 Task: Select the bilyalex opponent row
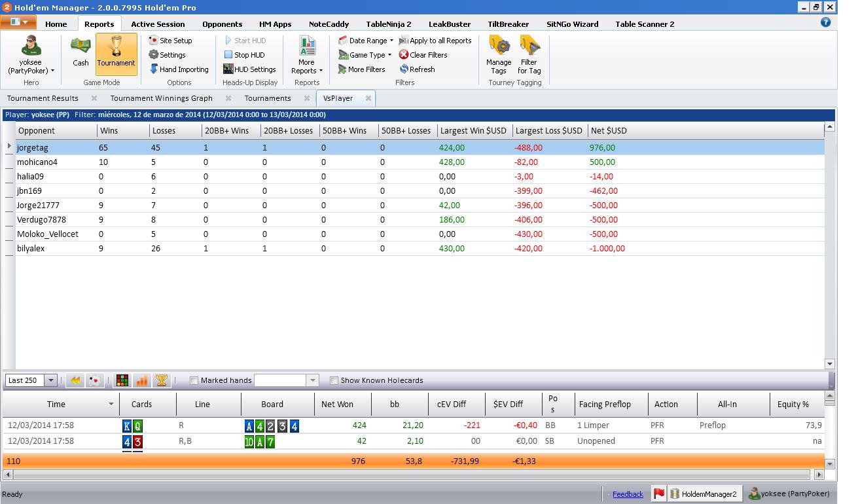[419, 249]
